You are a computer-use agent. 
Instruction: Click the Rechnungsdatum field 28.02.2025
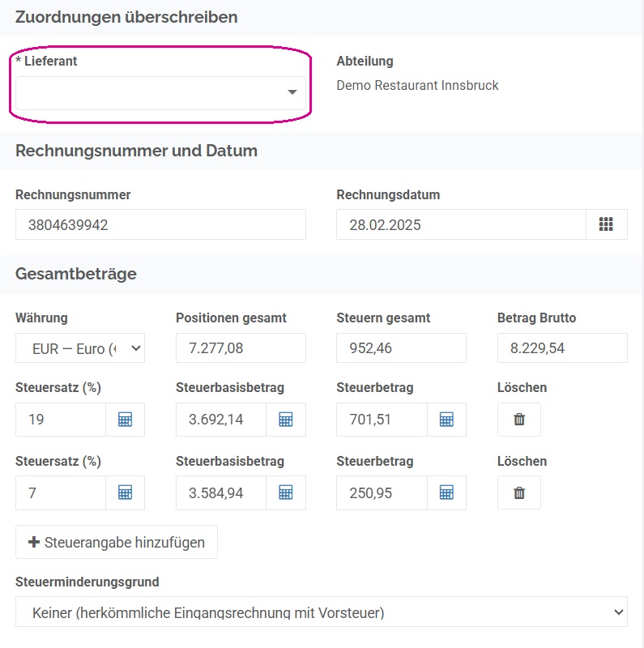tap(461, 224)
